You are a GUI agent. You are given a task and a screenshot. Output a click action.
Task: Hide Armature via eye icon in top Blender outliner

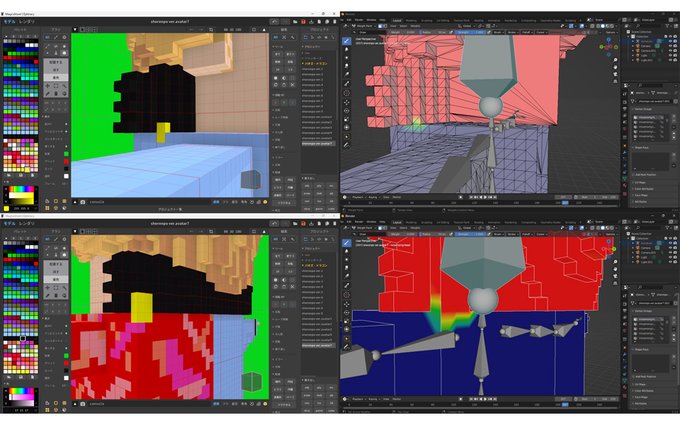click(670, 41)
